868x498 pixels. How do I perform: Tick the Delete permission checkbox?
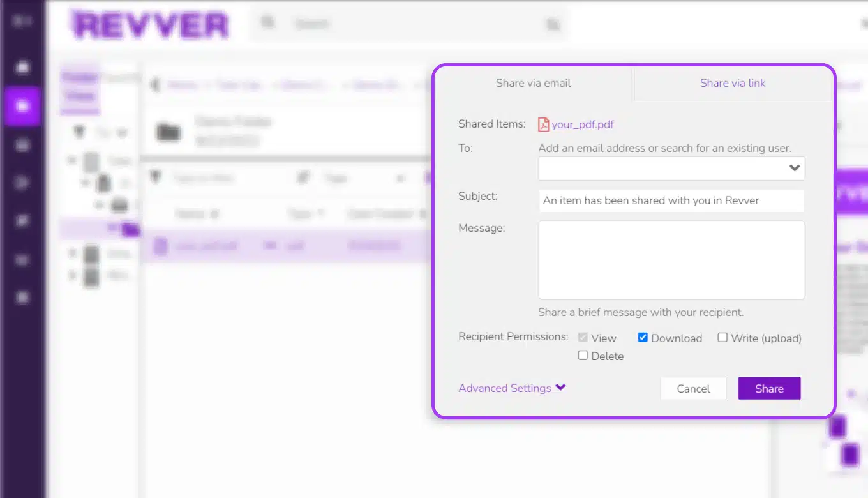pyautogui.click(x=583, y=356)
